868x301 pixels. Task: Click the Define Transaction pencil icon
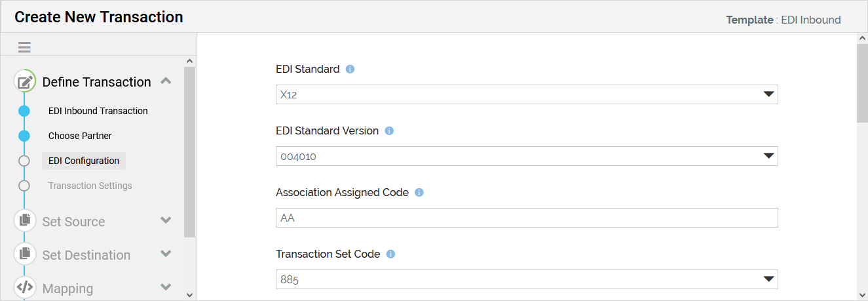click(x=25, y=82)
